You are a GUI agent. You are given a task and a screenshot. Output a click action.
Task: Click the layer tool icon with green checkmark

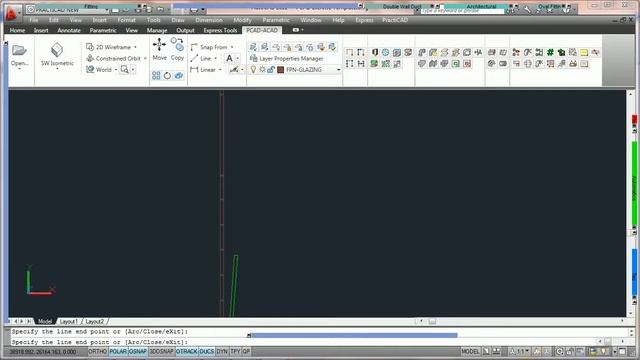[332, 47]
